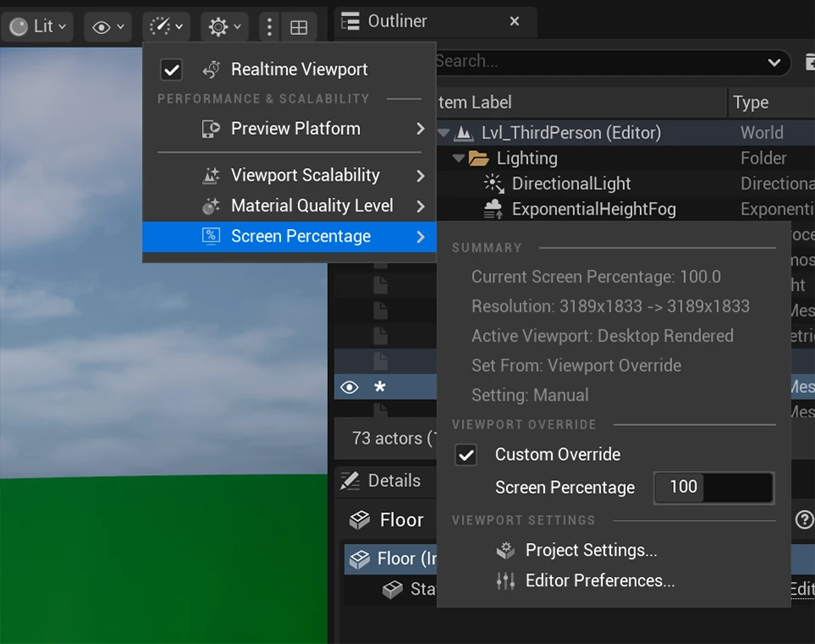Open the Viewport Scalability submenu
Screen dimensions: 815x644
(x=289, y=176)
